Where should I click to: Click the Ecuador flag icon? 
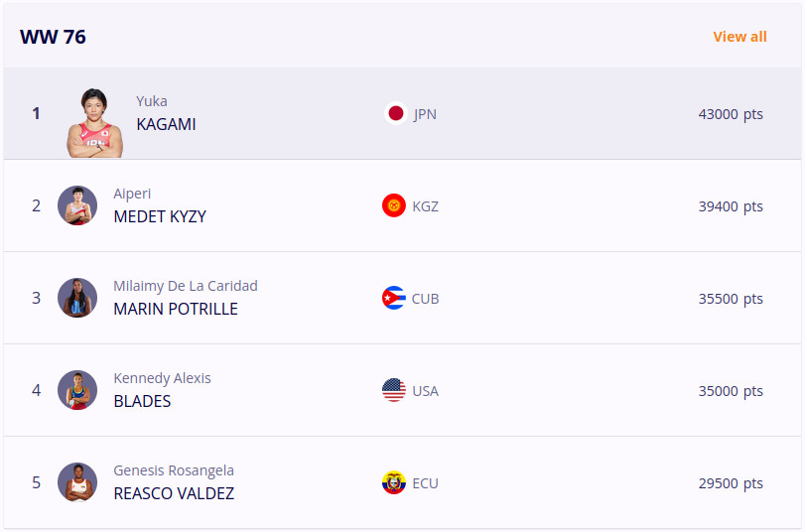point(394,482)
